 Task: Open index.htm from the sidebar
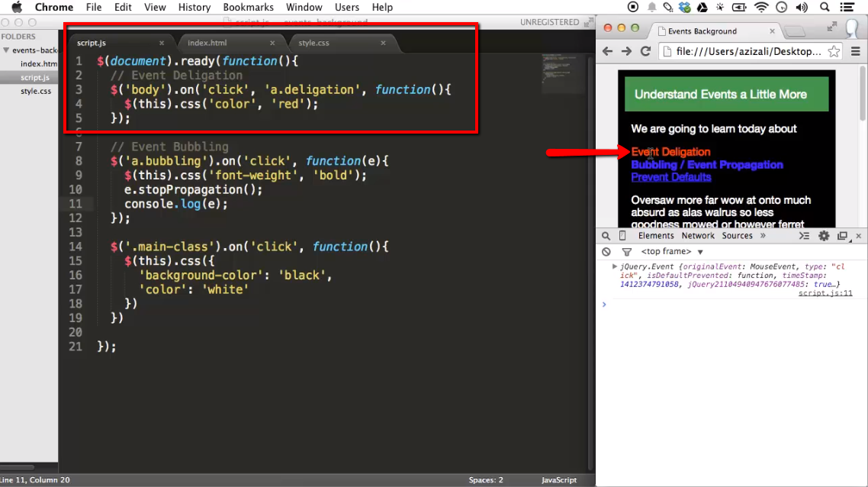click(39, 63)
